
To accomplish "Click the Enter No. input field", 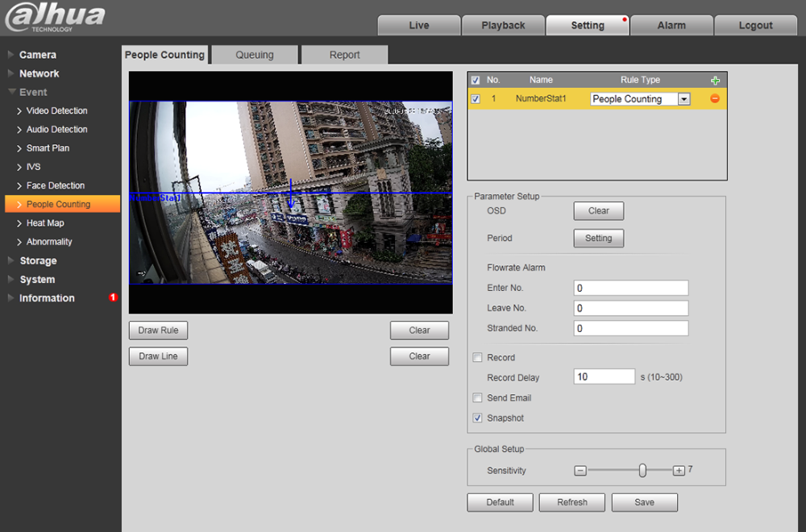I will 631,288.
